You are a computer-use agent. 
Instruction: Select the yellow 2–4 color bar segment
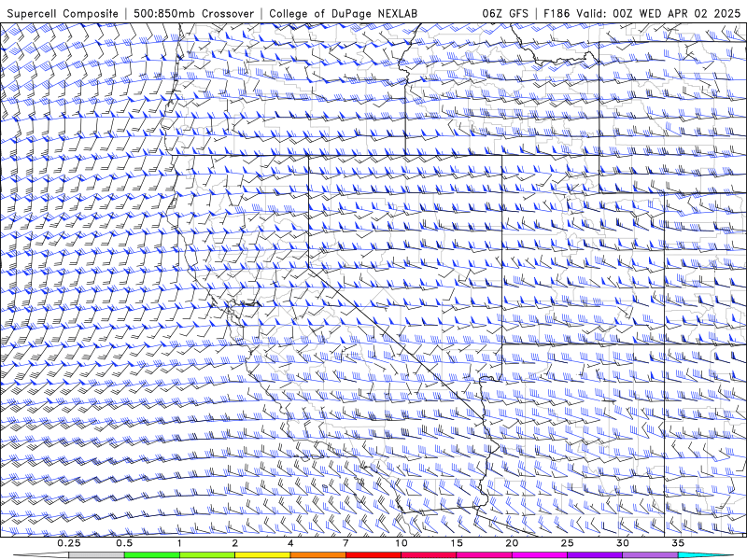[x=262, y=555]
